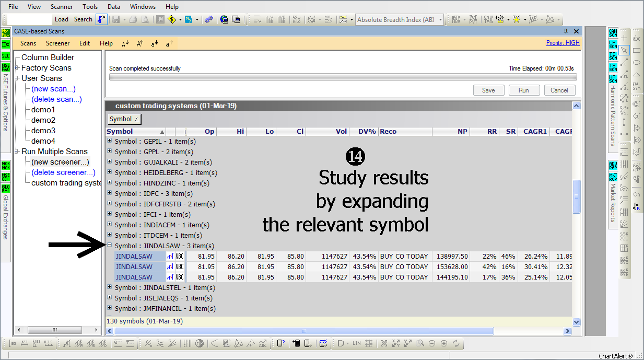Click the Run button
Screen dimensions: 644x360
(x=524, y=90)
